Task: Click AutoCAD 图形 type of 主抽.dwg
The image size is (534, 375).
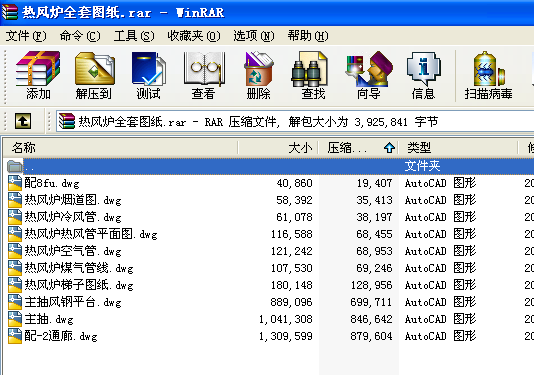Action: coord(440,319)
